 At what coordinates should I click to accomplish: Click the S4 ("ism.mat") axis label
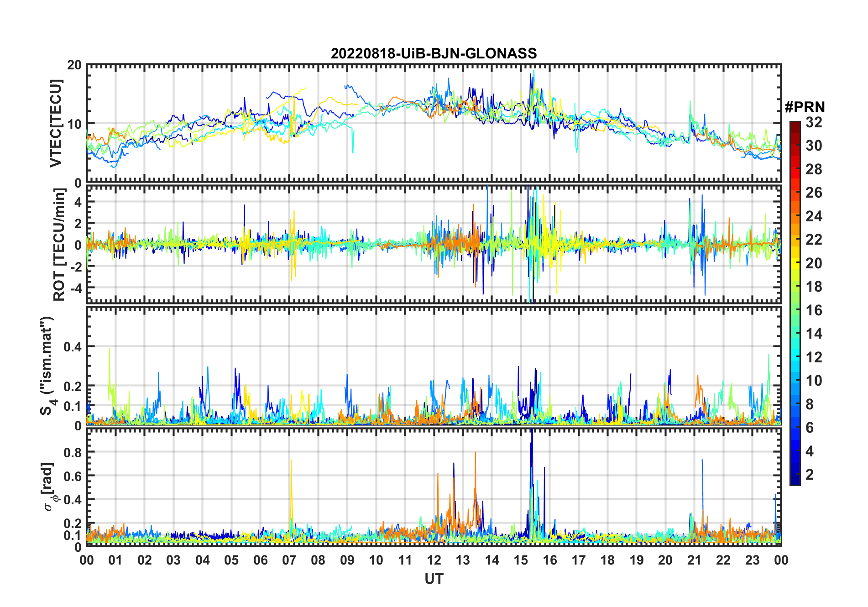click(x=47, y=366)
